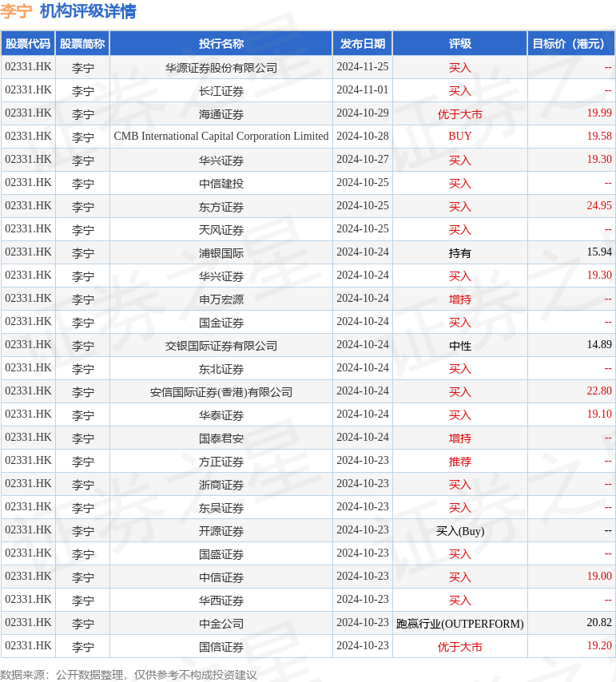Screen dimensions: 616x682
Task: Select the 方正证券 cell
Action: (x=221, y=462)
